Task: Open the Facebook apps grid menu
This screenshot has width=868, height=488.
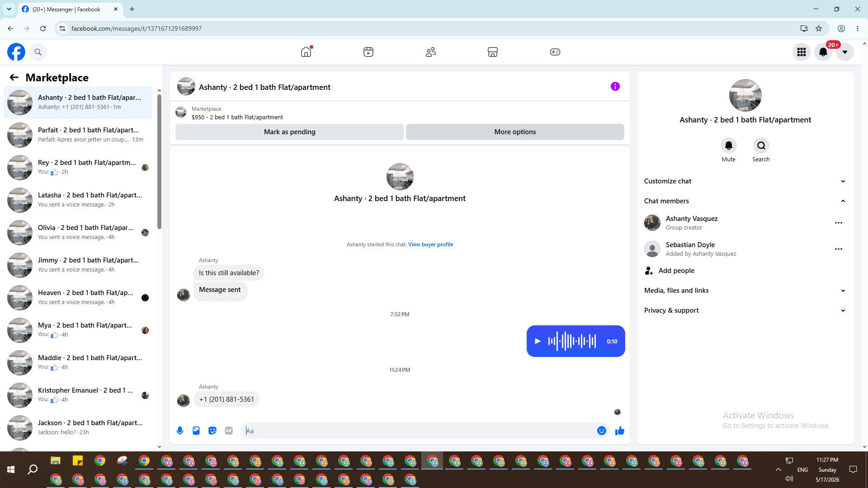Action: click(802, 52)
